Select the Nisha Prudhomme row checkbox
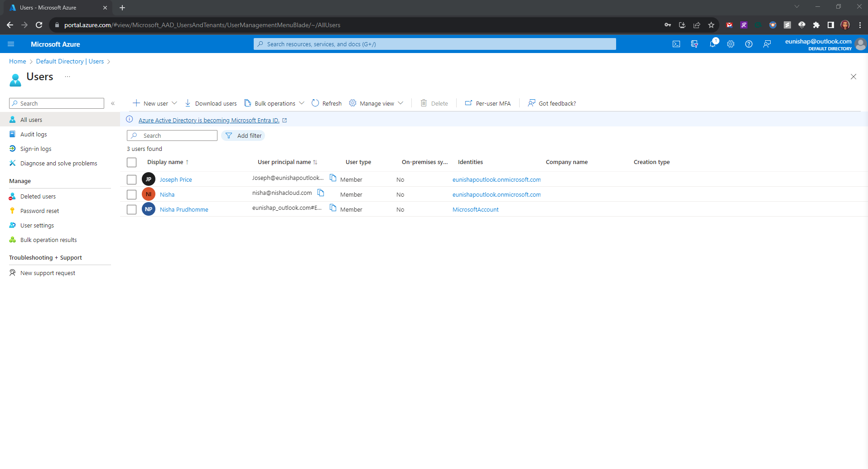This screenshot has width=868, height=469. [x=131, y=209]
